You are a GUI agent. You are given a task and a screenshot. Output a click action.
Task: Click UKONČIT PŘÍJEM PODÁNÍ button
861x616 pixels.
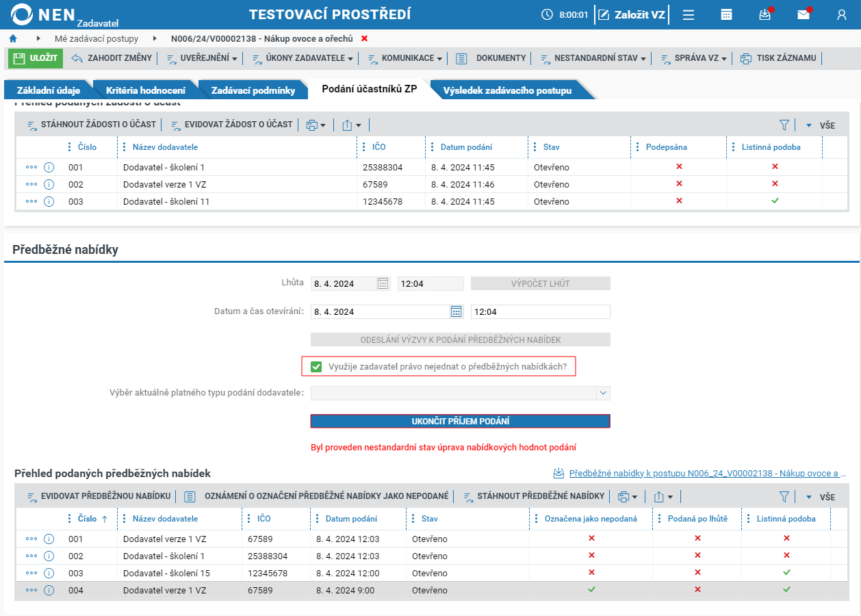pyautogui.click(x=460, y=421)
